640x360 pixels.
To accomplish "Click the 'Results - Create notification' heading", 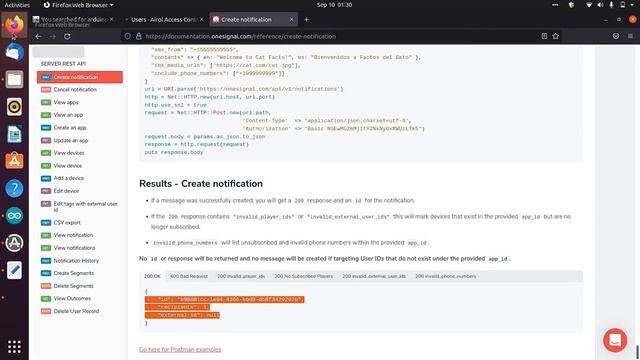I will (x=201, y=184).
